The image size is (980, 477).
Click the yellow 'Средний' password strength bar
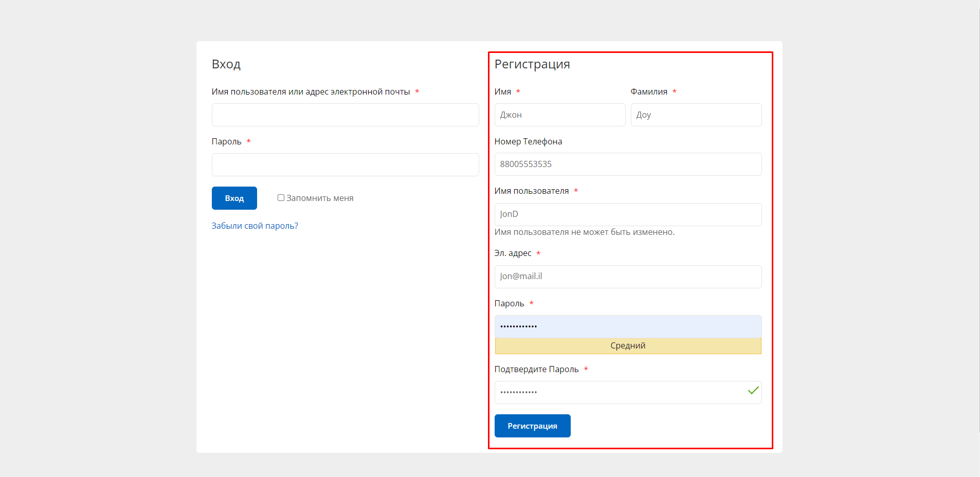click(x=627, y=346)
